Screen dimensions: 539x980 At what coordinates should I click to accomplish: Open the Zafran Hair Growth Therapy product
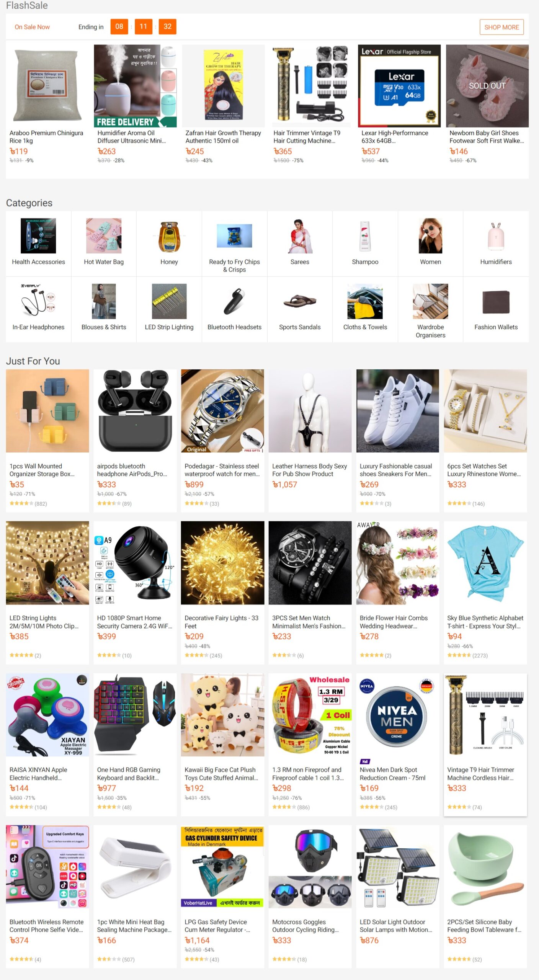point(223,104)
